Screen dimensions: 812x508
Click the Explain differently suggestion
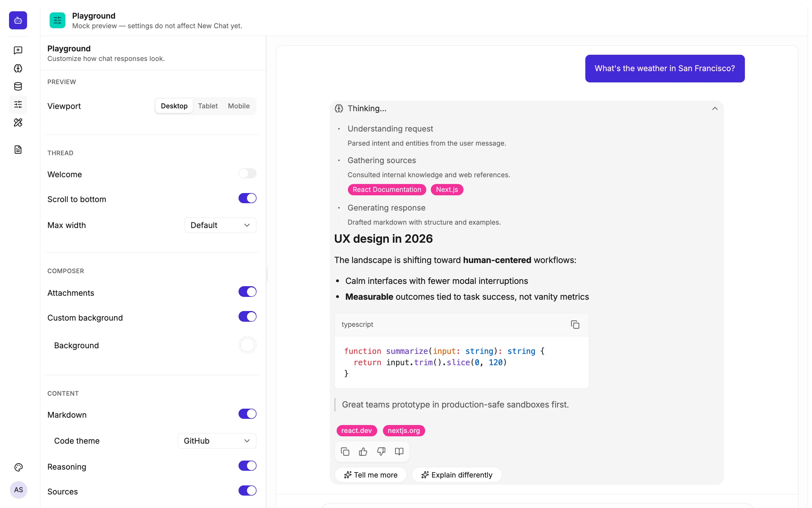457,475
